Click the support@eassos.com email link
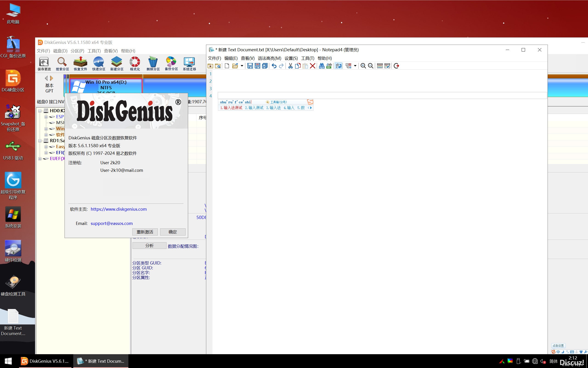 coord(112,223)
